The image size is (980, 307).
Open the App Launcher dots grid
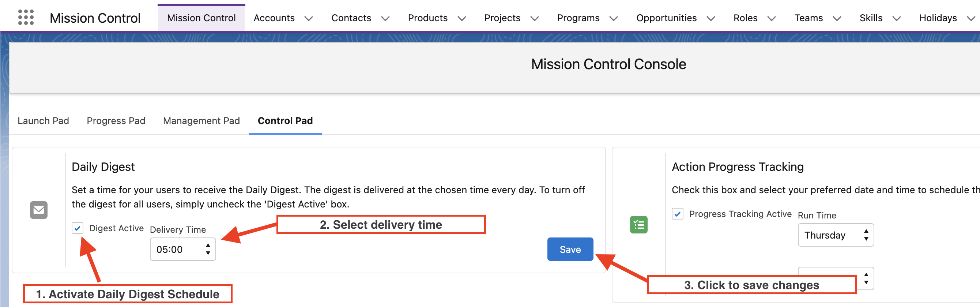pos(26,18)
